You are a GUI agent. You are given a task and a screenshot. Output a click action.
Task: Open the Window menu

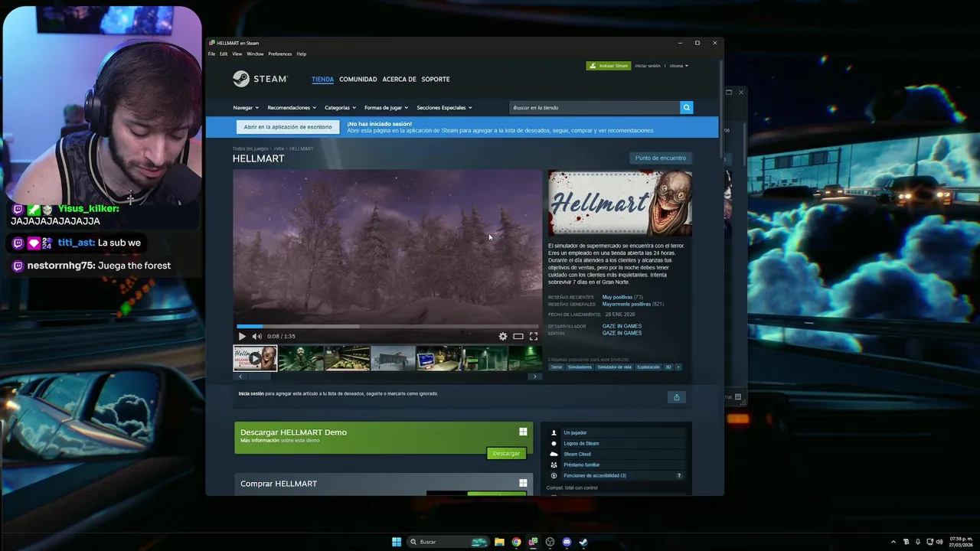(255, 54)
